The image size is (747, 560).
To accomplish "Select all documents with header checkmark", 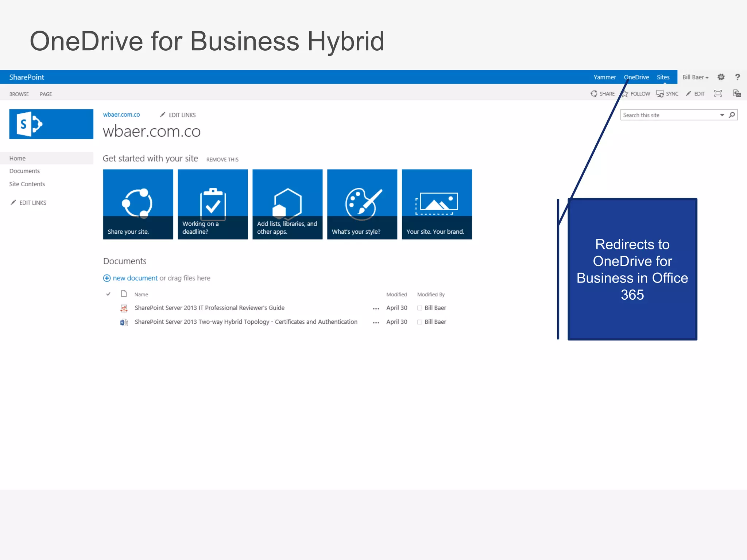I will click(108, 294).
